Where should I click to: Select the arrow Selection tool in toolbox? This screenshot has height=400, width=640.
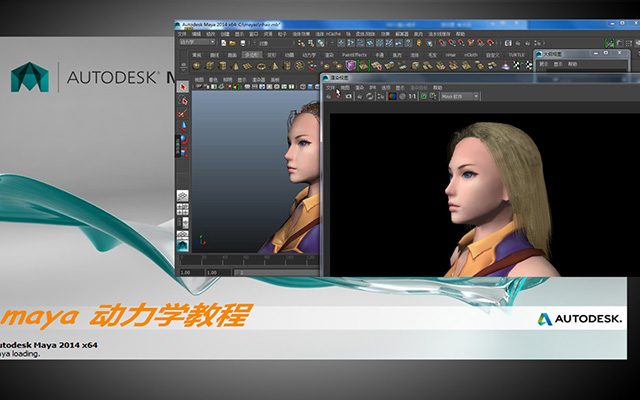pyautogui.click(x=183, y=87)
